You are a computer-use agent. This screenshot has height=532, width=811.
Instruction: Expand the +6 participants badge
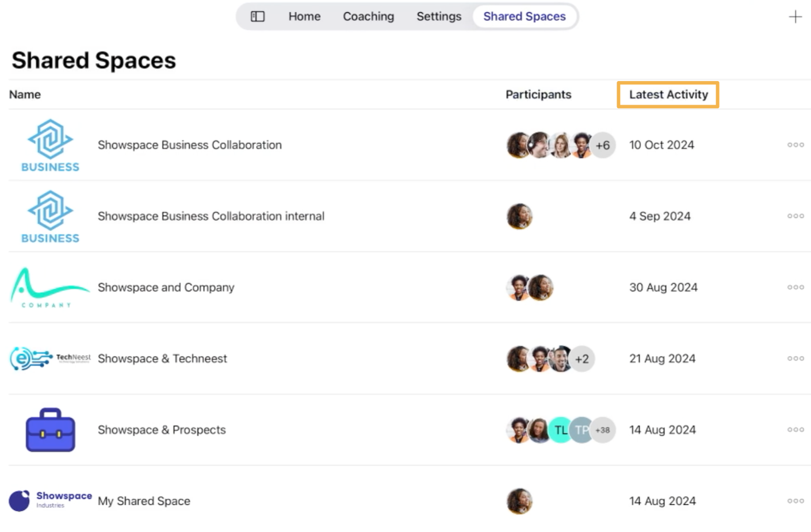(x=602, y=145)
